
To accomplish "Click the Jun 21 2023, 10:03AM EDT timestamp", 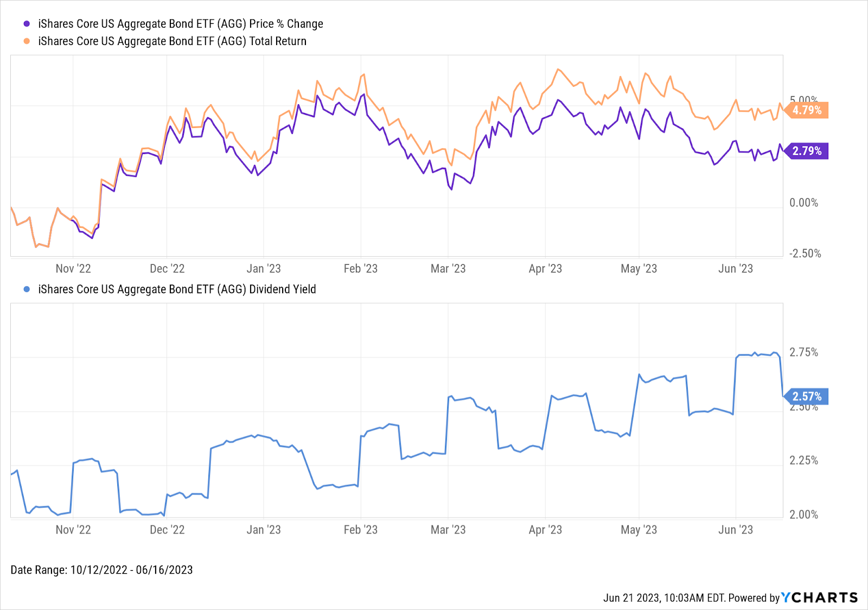I will (664, 598).
